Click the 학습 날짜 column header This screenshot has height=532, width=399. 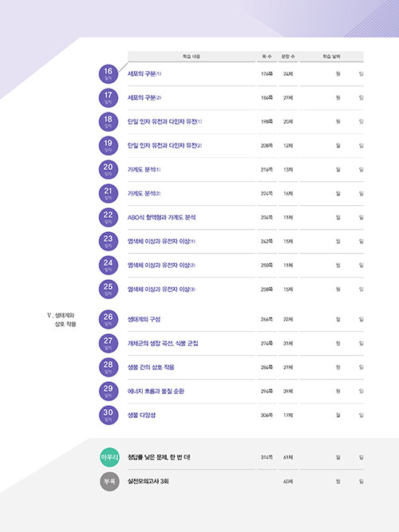(331, 57)
